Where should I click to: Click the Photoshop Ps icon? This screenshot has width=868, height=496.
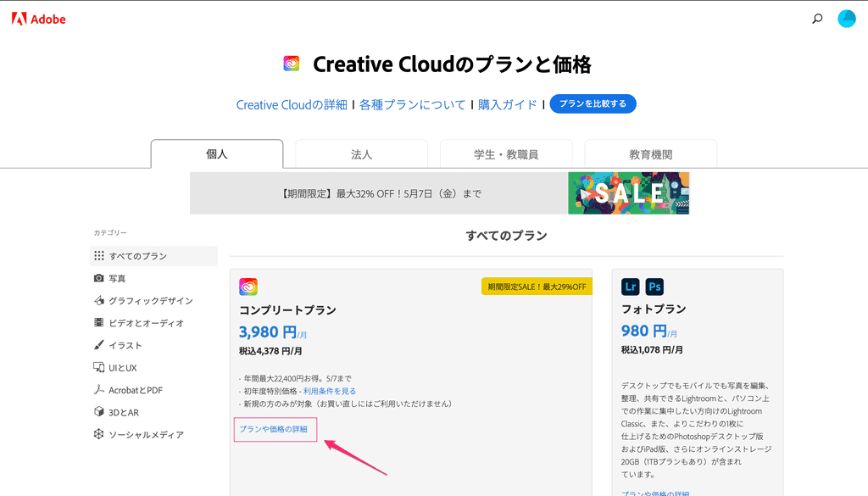coord(654,287)
